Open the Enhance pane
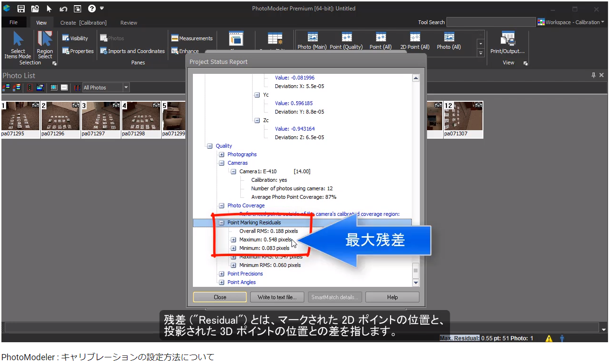609x364 pixels. [x=185, y=51]
